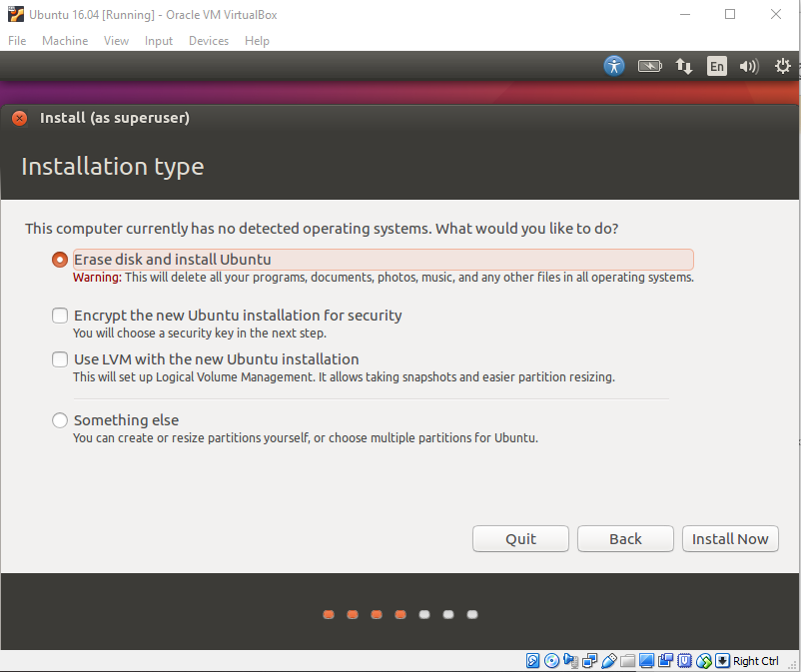801x672 pixels.
Task: Click the red Warning text
Action: pos(97,278)
